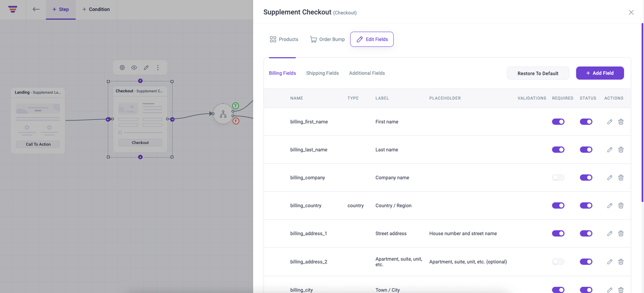Click the Add Field button
The width and height of the screenshot is (644, 293).
pyautogui.click(x=600, y=73)
